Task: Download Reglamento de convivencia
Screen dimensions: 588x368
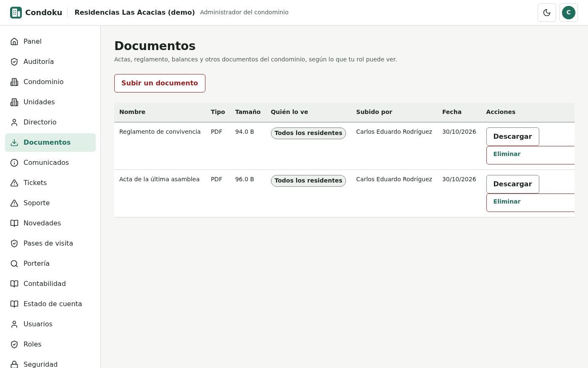Action: (512, 137)
